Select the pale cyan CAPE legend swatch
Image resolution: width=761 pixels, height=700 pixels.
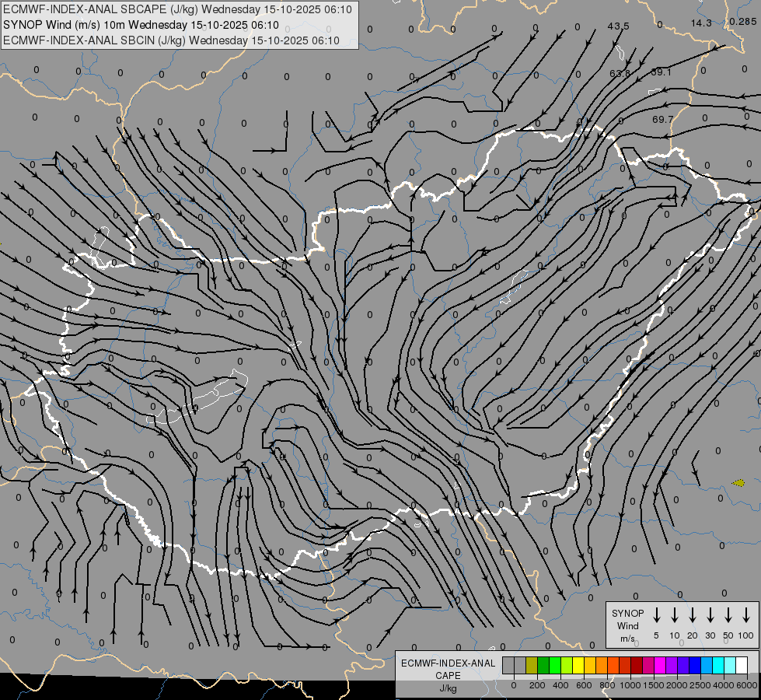click(730, 665)
